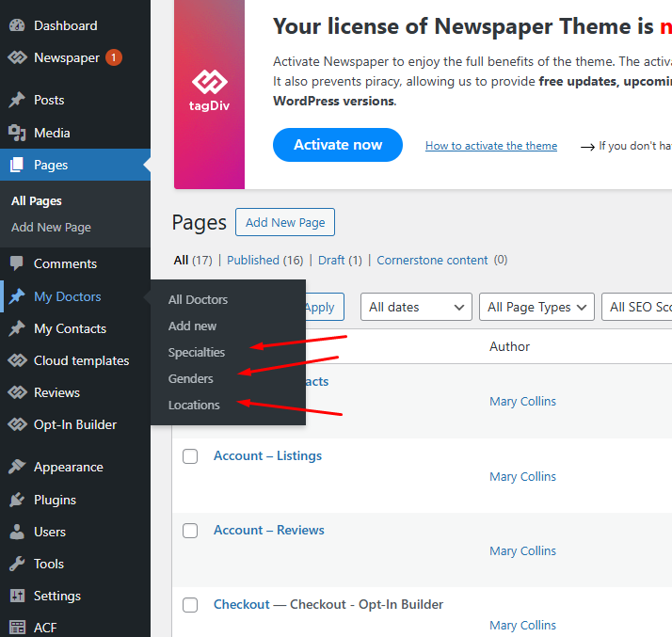
Task: Click Mary Collins in Account – Reviews row
Action: pos(522,550)
